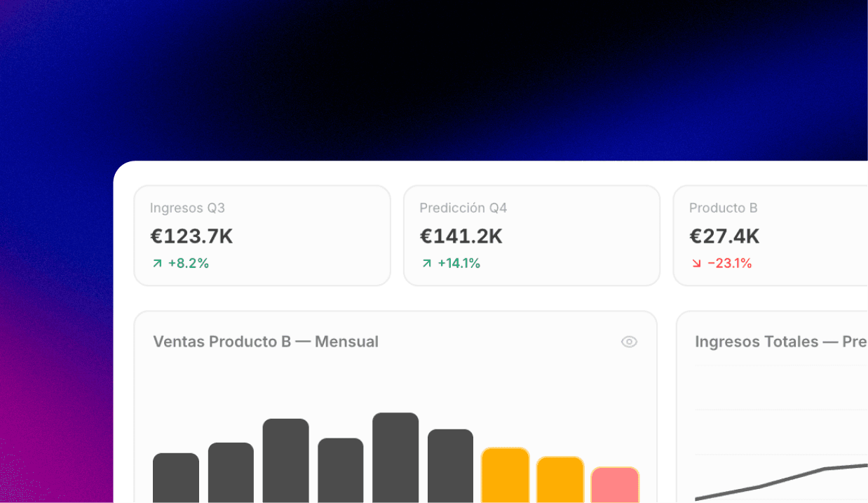Click the −23.1% change indicator
Screen dimensions: 868x503
tap(729, 264)
